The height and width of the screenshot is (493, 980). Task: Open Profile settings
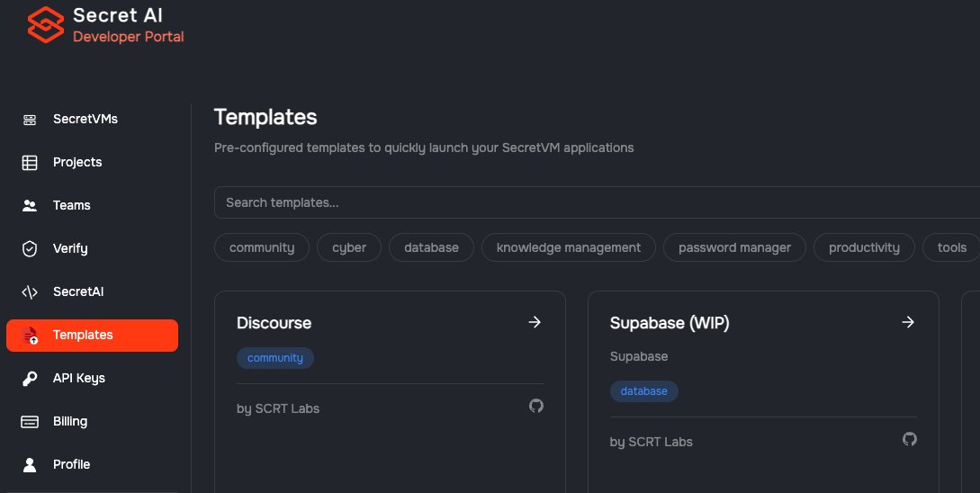pyautogui.click(x=93, y=465)
